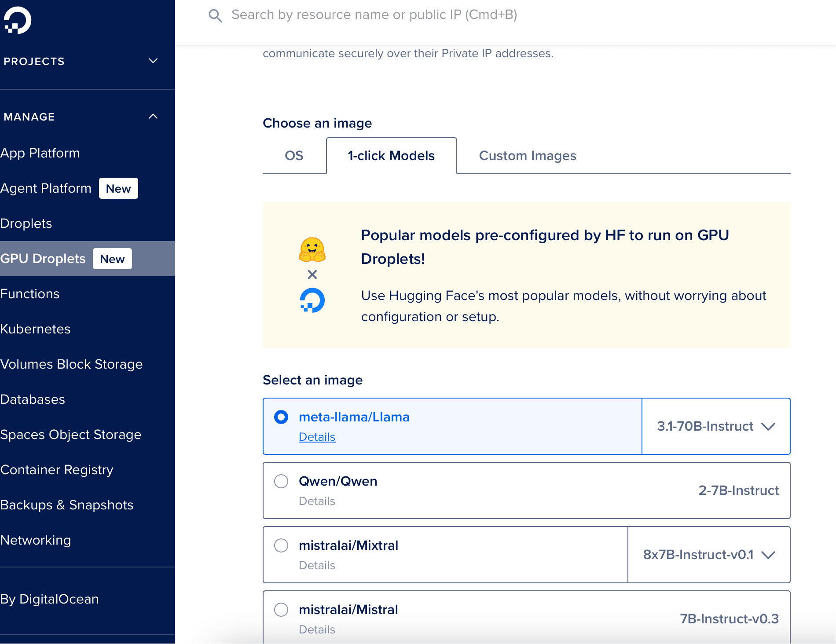Click New badge beside GPU Droplets

click(x=112, y=259)
